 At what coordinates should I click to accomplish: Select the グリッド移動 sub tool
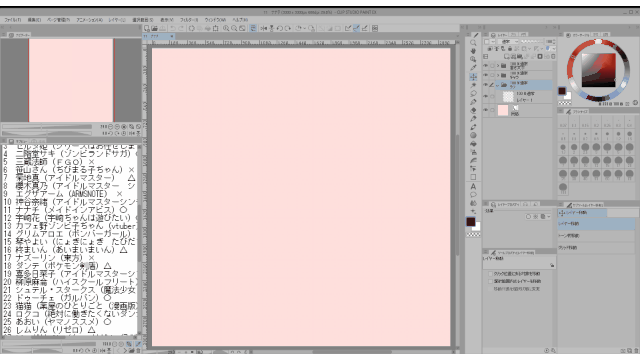tap(596, 247)
